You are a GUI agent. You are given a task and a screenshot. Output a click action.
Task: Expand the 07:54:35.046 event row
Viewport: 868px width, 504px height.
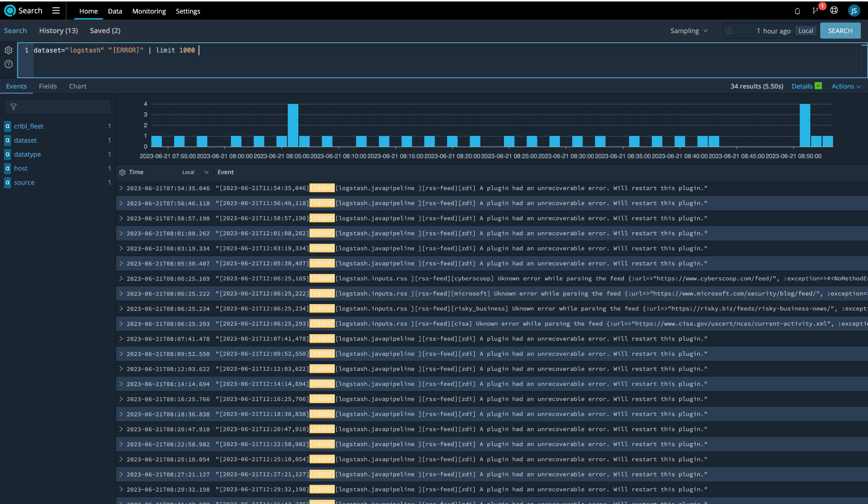(x=121, y=188)
